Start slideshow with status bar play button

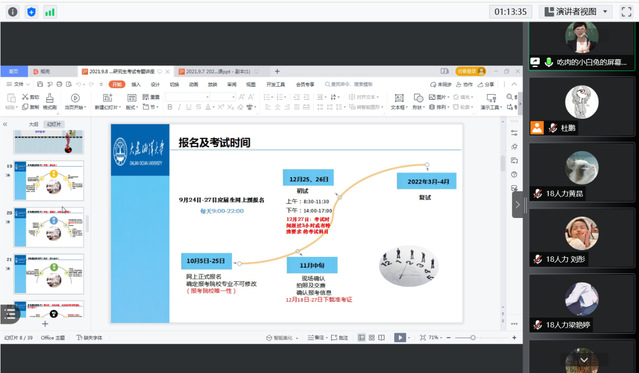(x=400, y=338)
